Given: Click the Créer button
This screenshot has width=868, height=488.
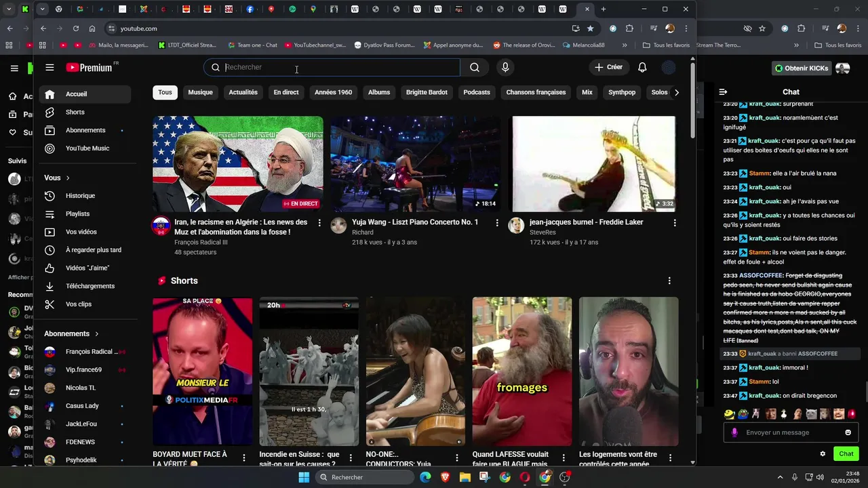Looking at the screenshot, I should (608, 67).
